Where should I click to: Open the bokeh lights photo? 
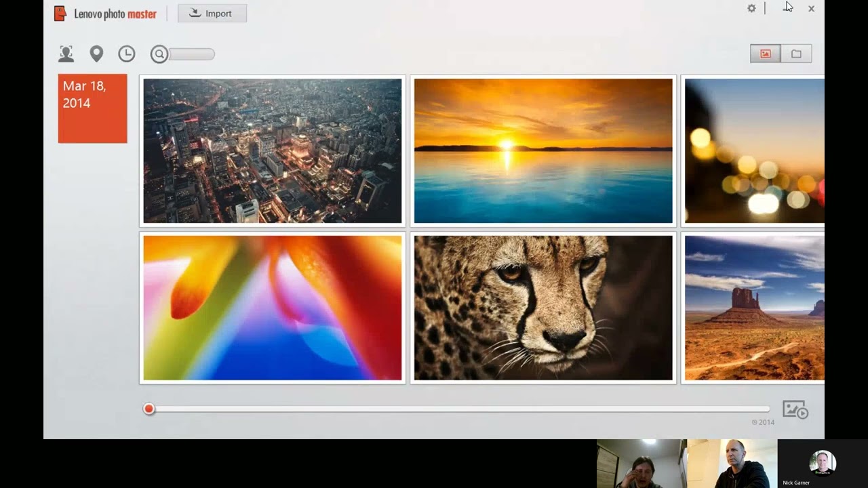tap(754, 150)
